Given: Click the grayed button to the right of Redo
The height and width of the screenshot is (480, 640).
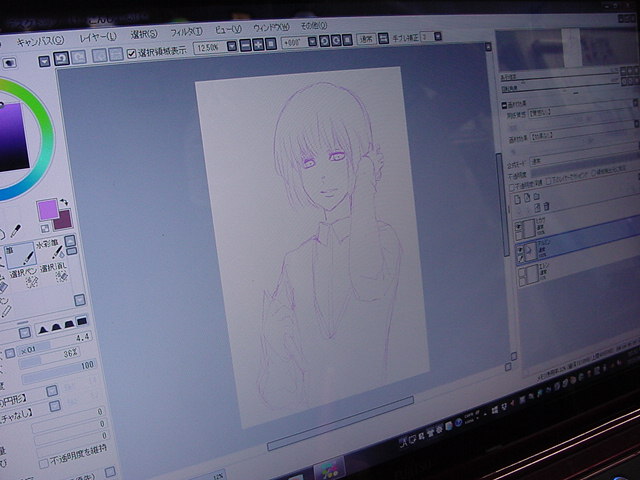Looking at the screenshot, I should pos(100,56).
